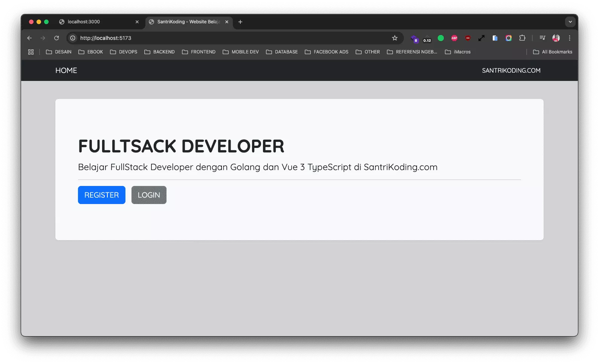Screen dimensions: 599x364
Task: Open the iMacros bookmarks folder
Action: [x=458, y=52]
